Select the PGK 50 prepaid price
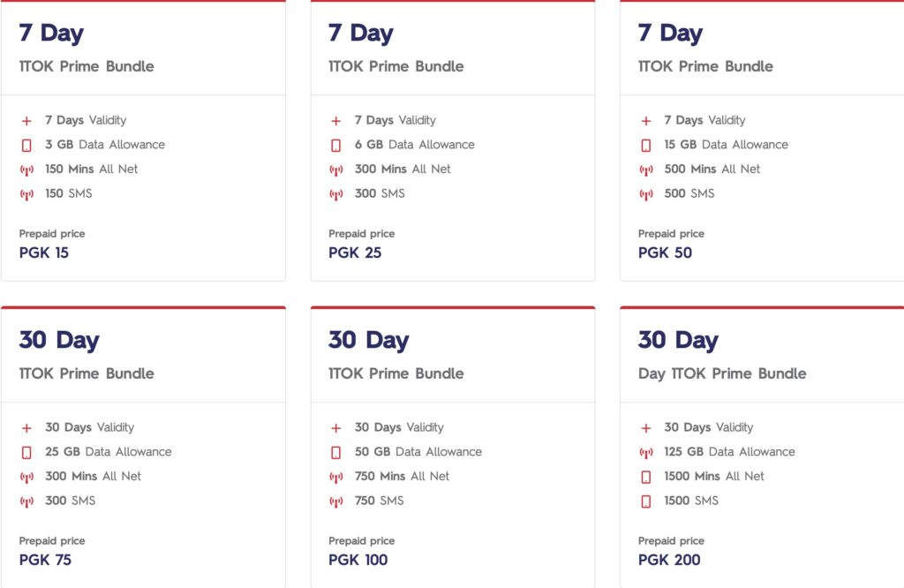Viewport: 904px width, 588px height. tap(665, 253)
